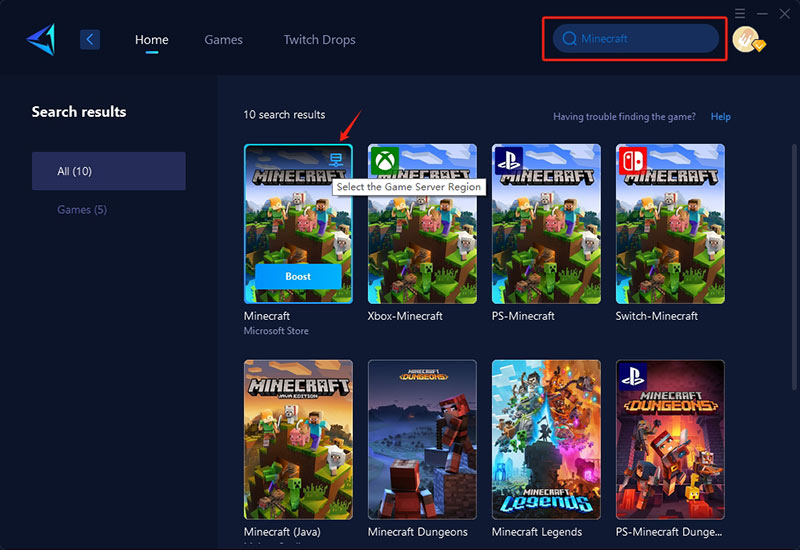This screenshot has height=550, width=800.
Task: Click the Switch-Minecraft title text
Action: pos(657,316)
